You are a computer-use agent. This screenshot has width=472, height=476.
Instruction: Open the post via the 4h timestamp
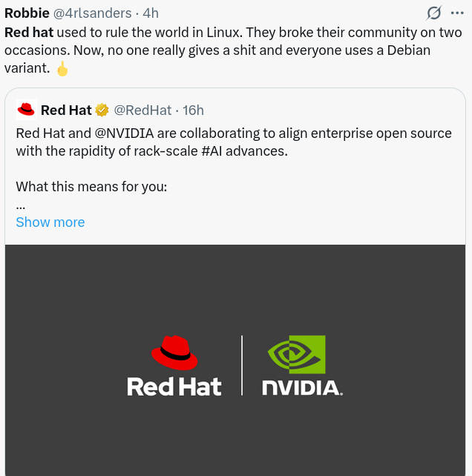pyautogui.click(x=151, y=13)
